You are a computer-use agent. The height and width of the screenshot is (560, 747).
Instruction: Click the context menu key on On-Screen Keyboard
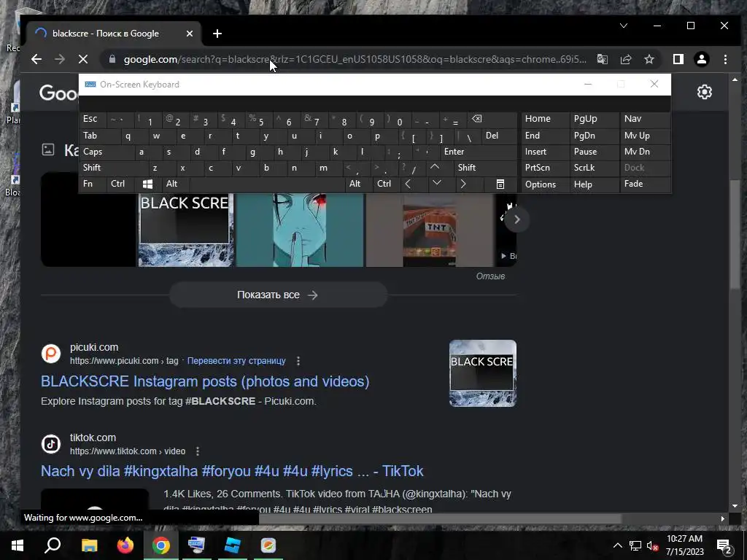pyautogui.click(x=500, y=184)
